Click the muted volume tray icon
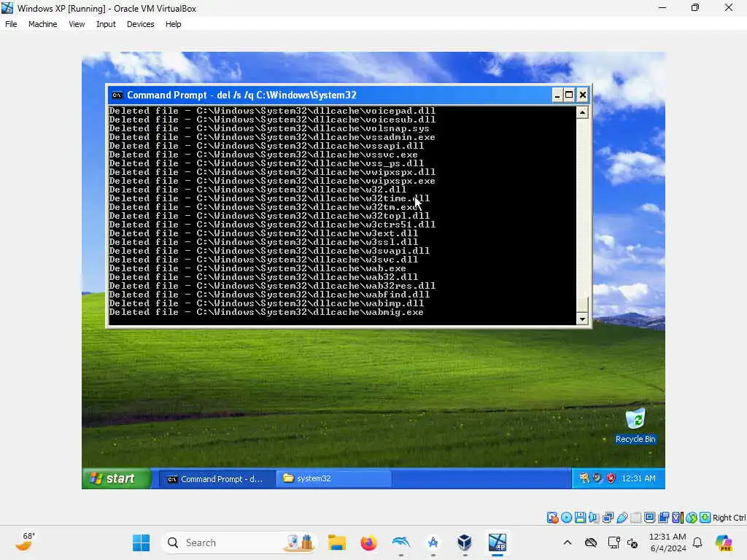 click(x=632, y=542)
